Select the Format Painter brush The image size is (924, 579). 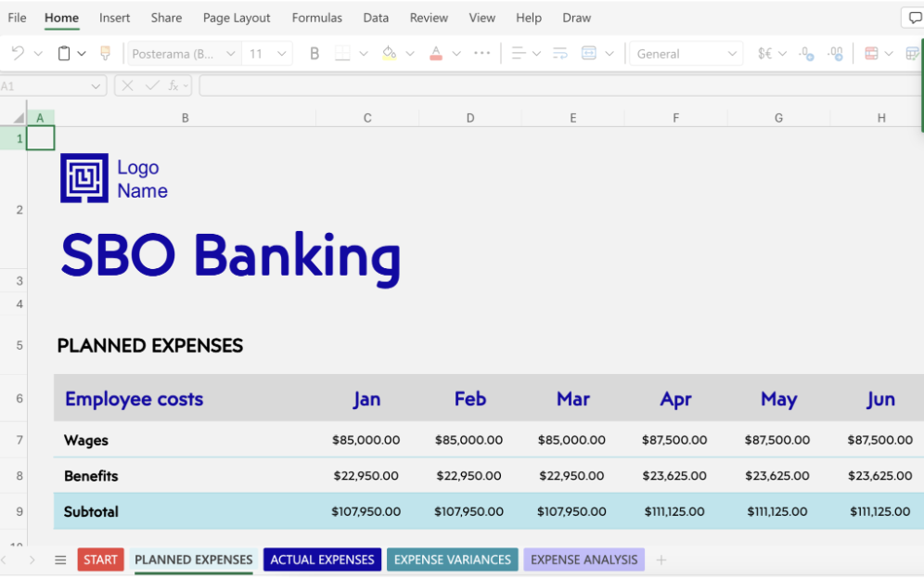coord(106,54)
